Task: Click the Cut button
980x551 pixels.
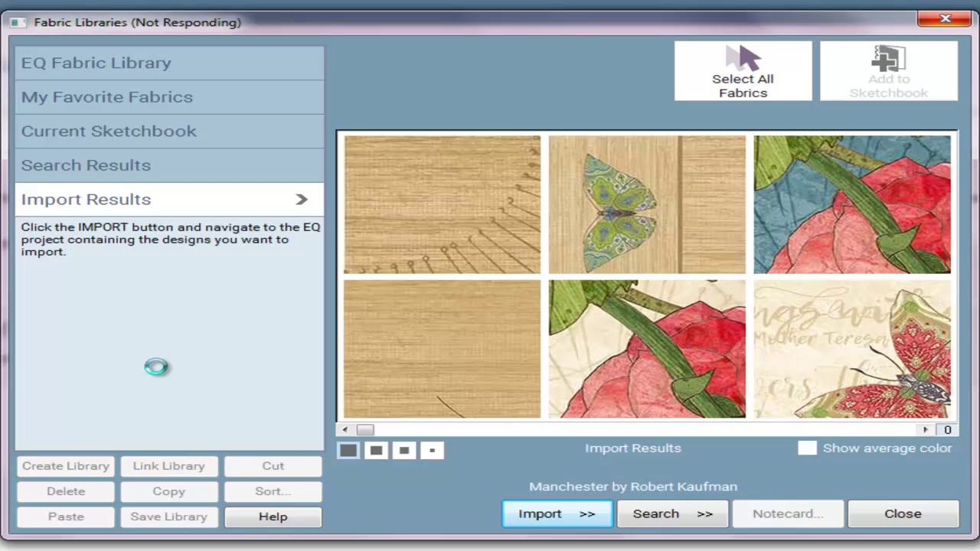Action: pyautogui.click(x=273, y=466)
